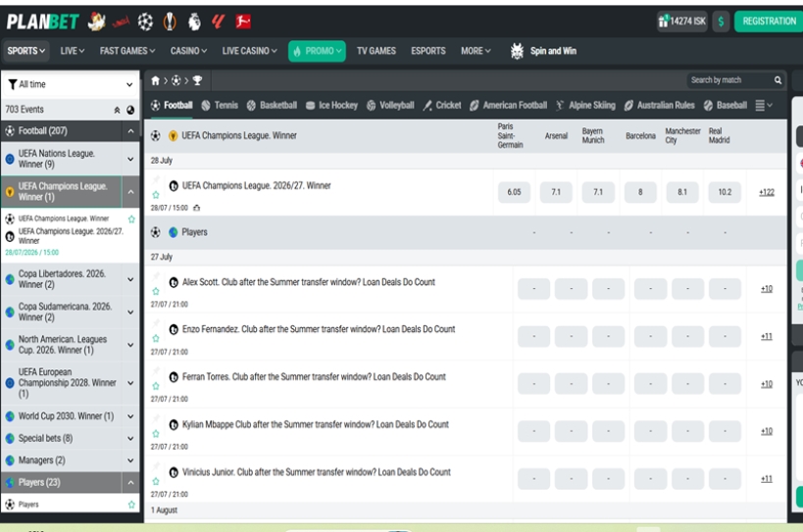Open +122 more markets link

tap(767, 192)
